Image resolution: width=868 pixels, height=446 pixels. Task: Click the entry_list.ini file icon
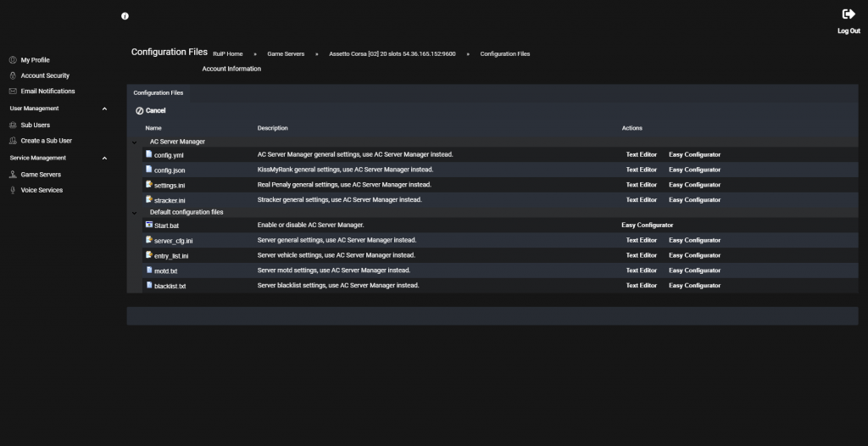pos(149,254)
